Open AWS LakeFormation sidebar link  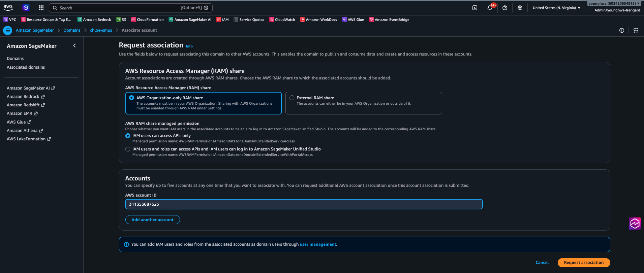click(x=29, y=139)
